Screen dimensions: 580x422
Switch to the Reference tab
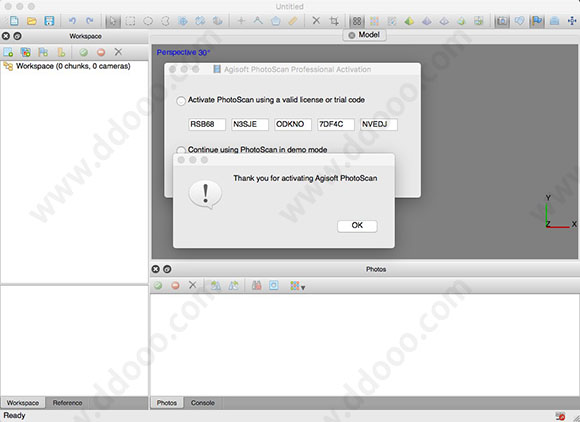click(67, 403)
